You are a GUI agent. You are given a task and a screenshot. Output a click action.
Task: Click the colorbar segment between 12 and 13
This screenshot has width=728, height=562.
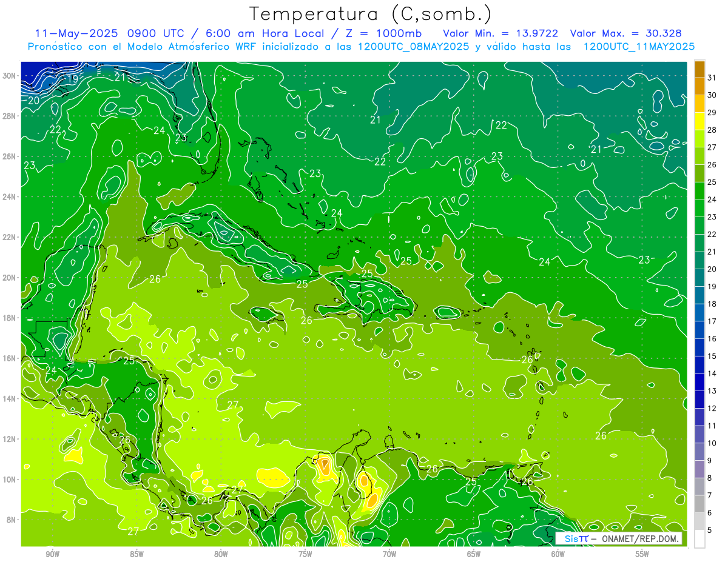point(699,400)
